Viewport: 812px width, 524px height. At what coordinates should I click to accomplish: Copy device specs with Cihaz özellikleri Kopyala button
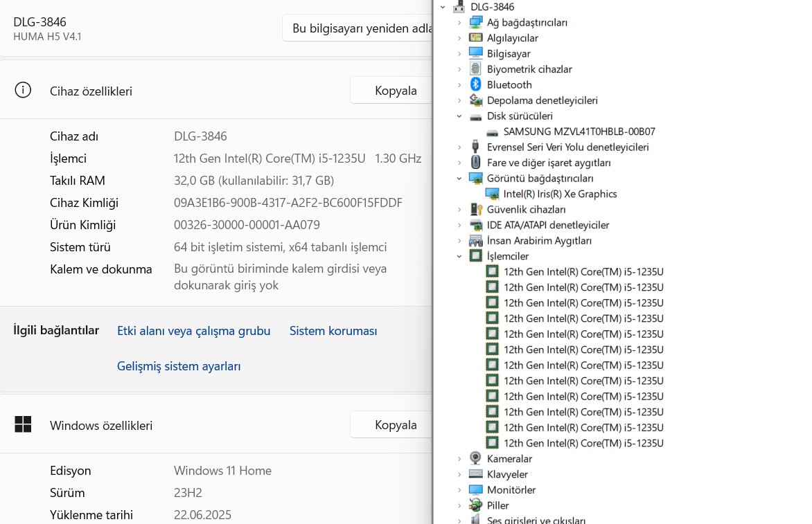[x=391, y=91]
